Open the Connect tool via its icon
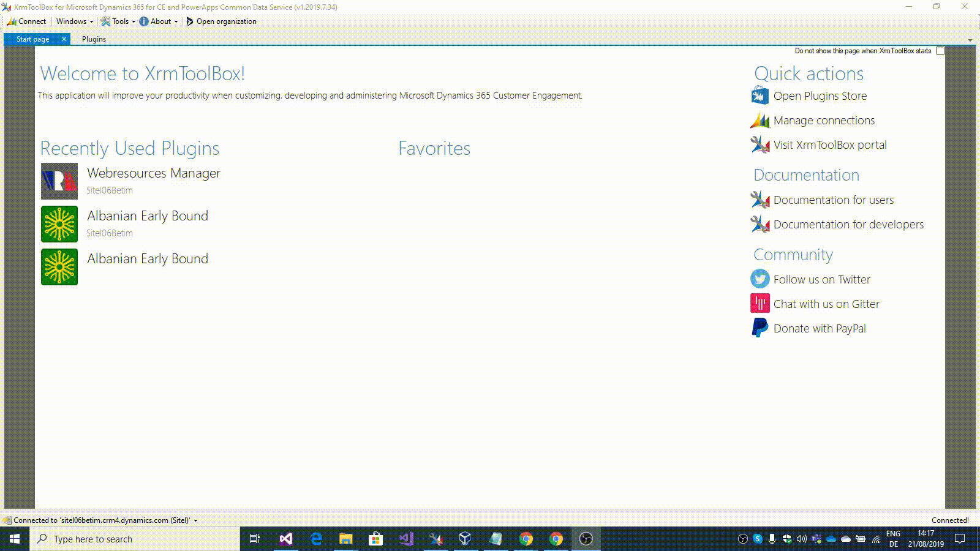This screenshot has width=980, height=551. 12,21
